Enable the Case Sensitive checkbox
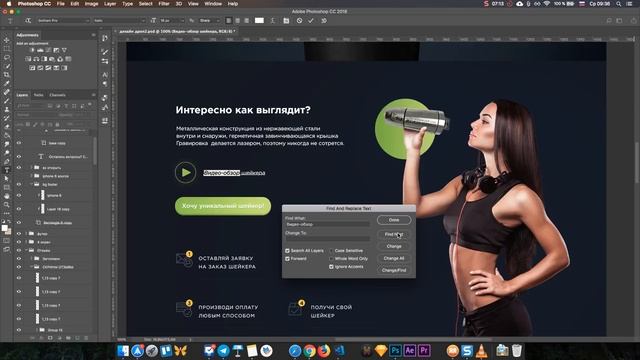This screenshot has width=640, height=360. click(331, 251)
